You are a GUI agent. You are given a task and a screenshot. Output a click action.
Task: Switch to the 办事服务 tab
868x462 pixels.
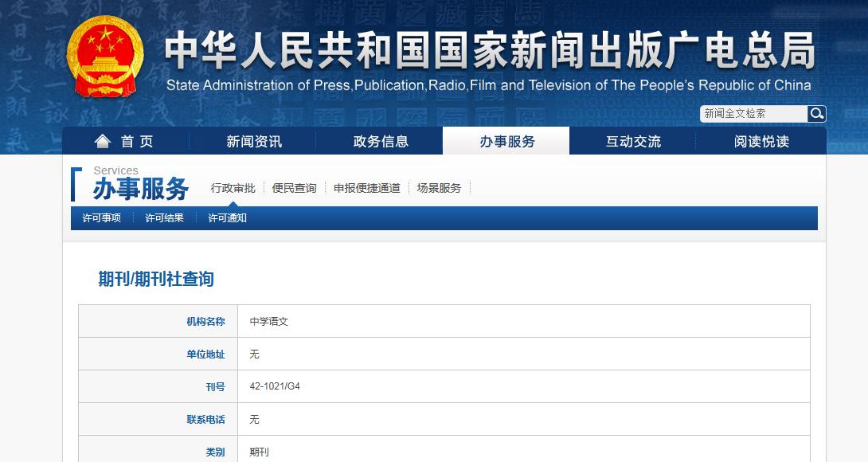tap(507, 140)
